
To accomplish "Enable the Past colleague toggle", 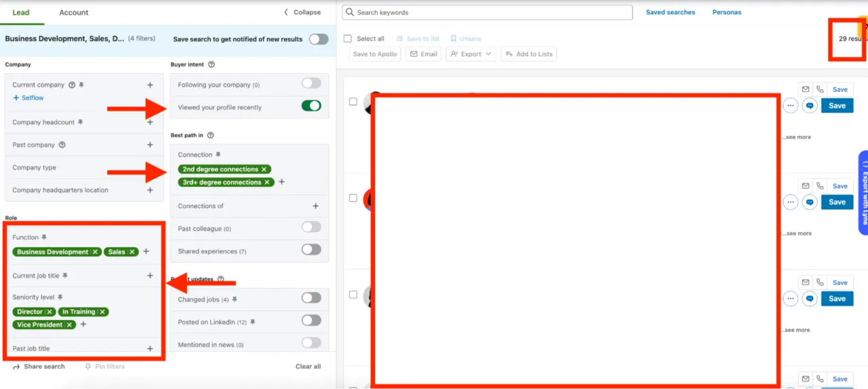I will [x=311, y=227].
